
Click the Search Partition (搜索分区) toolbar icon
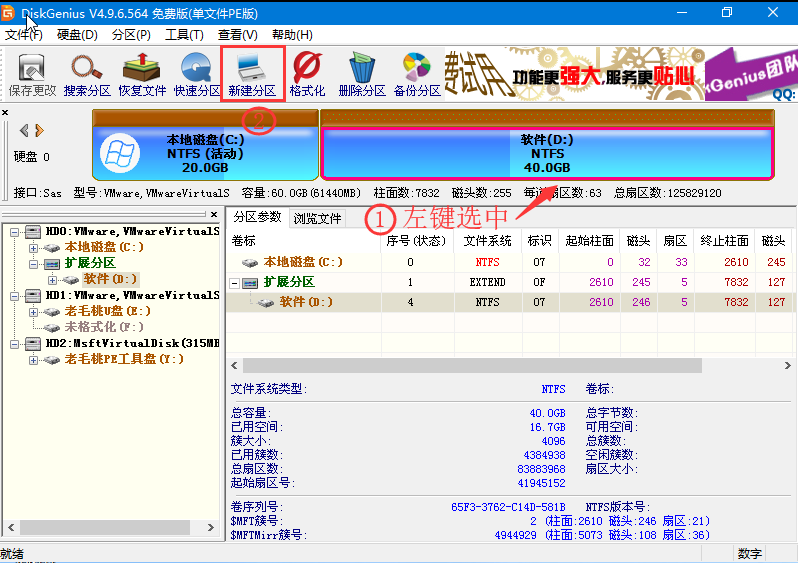pos(87,74)
